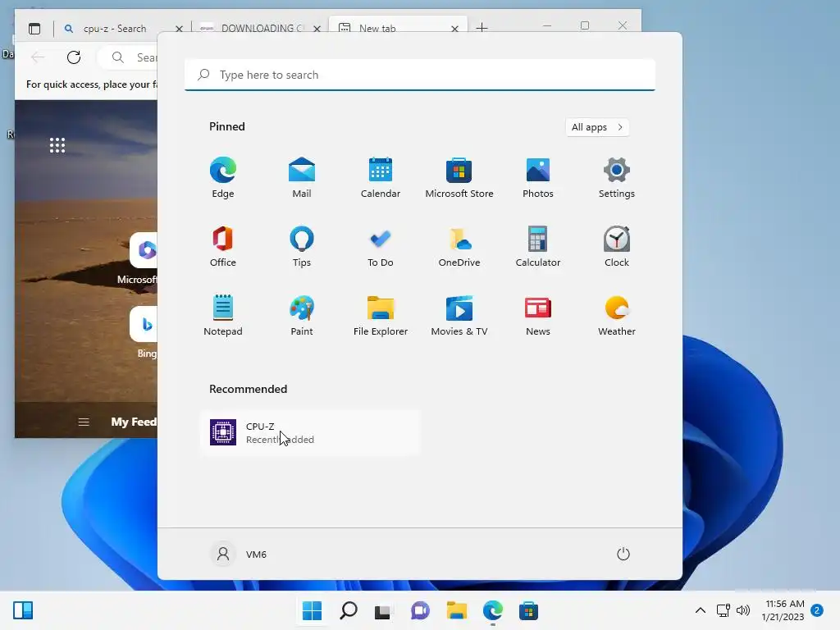Close the New tab tab in Edge
This screenshot has width=840, height=630.
point(454,29)
